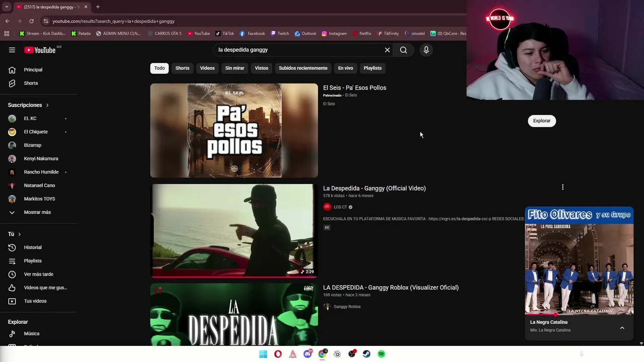Open the Facebook bookmark
The image size is (644, 362).
[x=253, y=34]
